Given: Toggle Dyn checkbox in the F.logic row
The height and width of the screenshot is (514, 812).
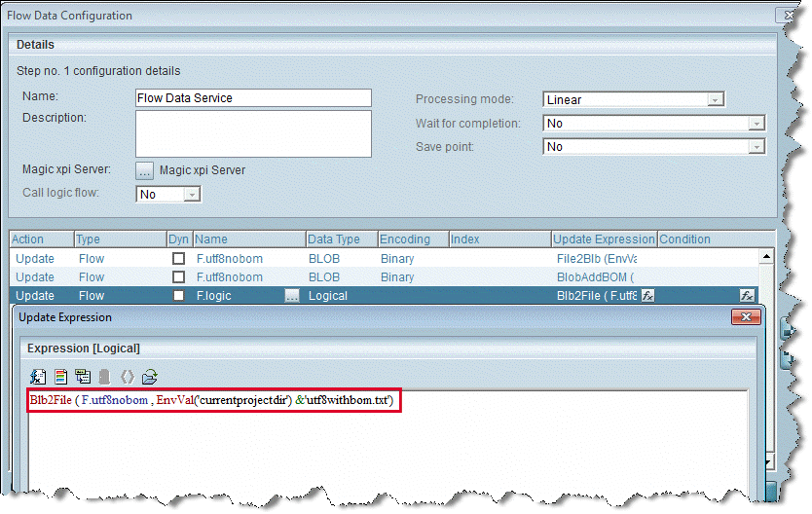Looking at the screenshot, I should click(x=179, y=296).
